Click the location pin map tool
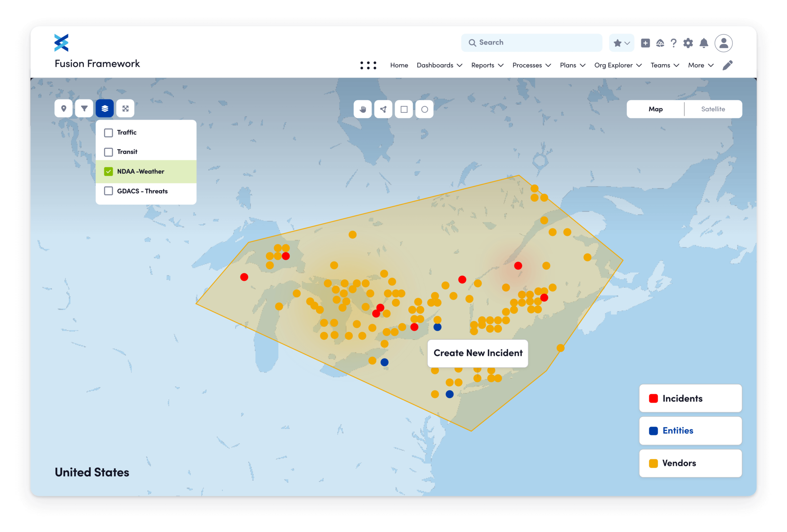This screenshot has height=532, width=787. 64,109
